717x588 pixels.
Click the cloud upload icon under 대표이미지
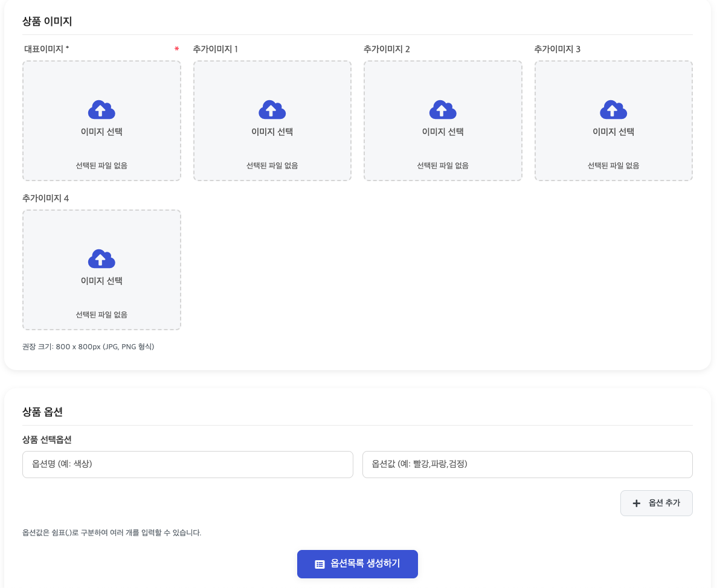[101, 110]
